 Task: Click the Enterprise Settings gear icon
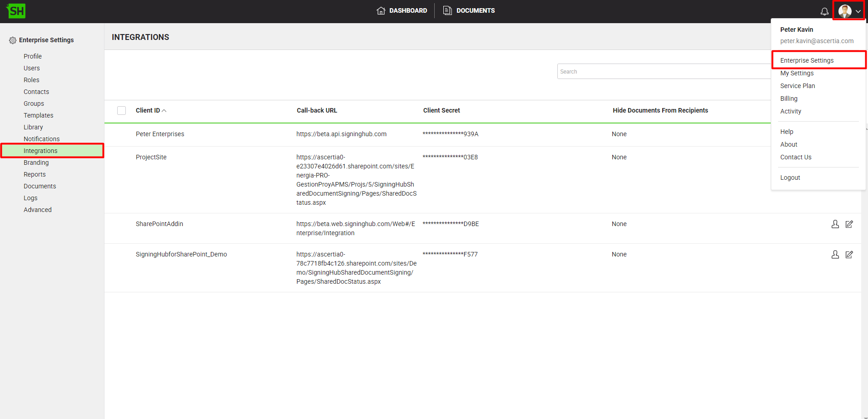coord(13,40)
